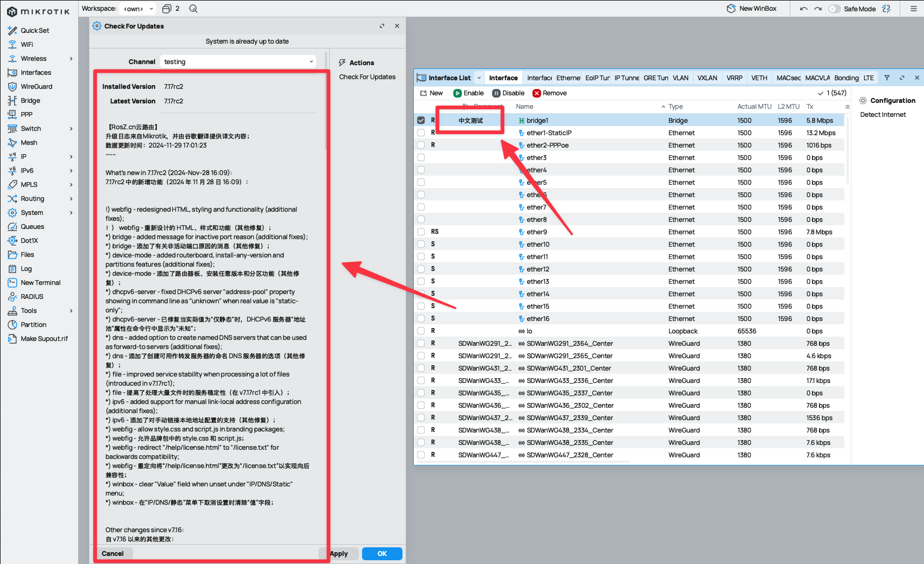Open WireGuard in the sidebar
The height and width of the screenshot is (564, 924).
click(x=36, y=87)
